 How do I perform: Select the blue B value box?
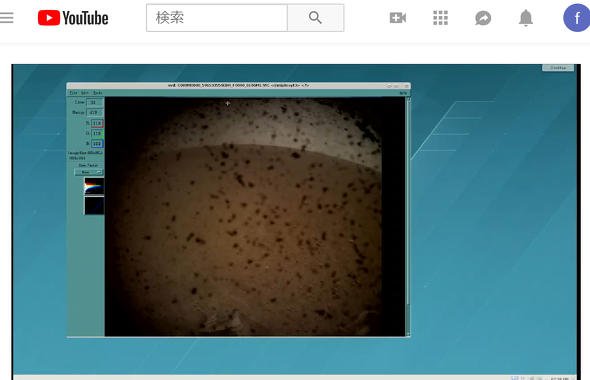(x=97, y=143)
